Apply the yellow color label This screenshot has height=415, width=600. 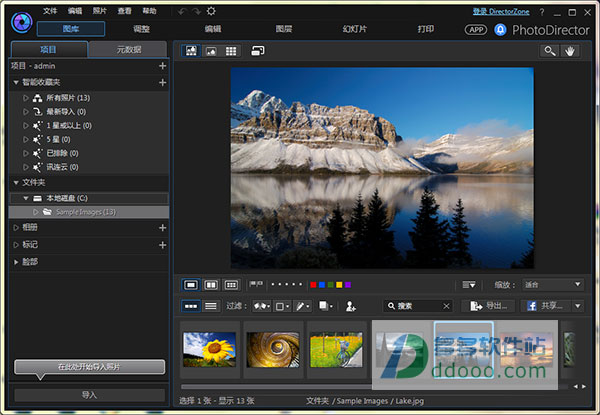[339, 285]
